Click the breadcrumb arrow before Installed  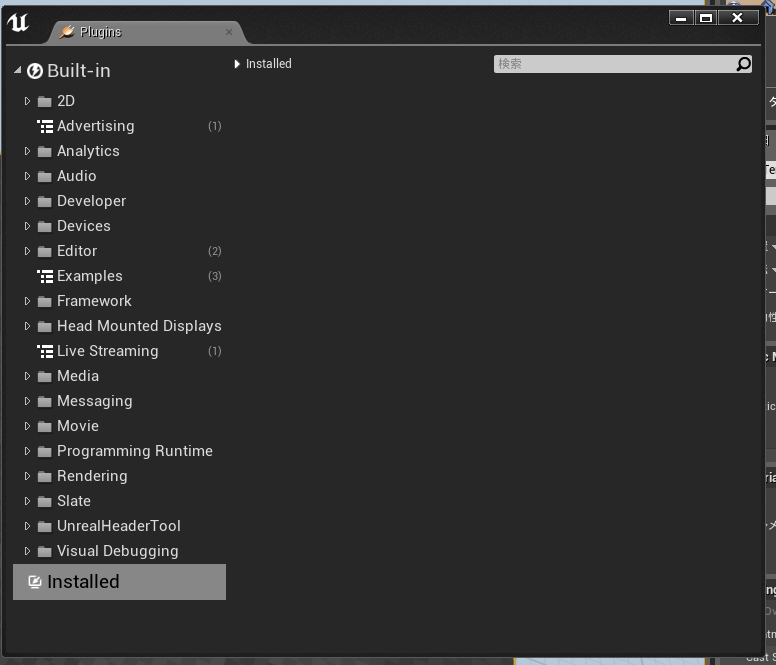pyautogui.click(x=237, y=64)
